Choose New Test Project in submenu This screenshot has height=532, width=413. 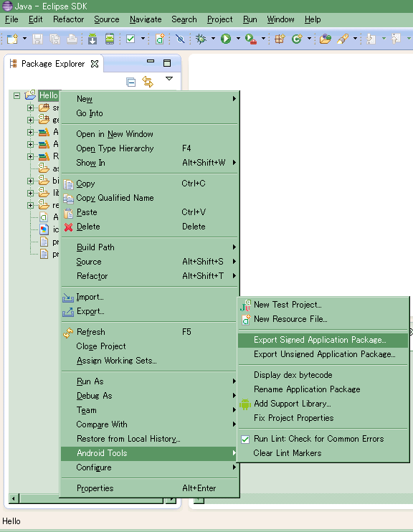coord(323,305)
